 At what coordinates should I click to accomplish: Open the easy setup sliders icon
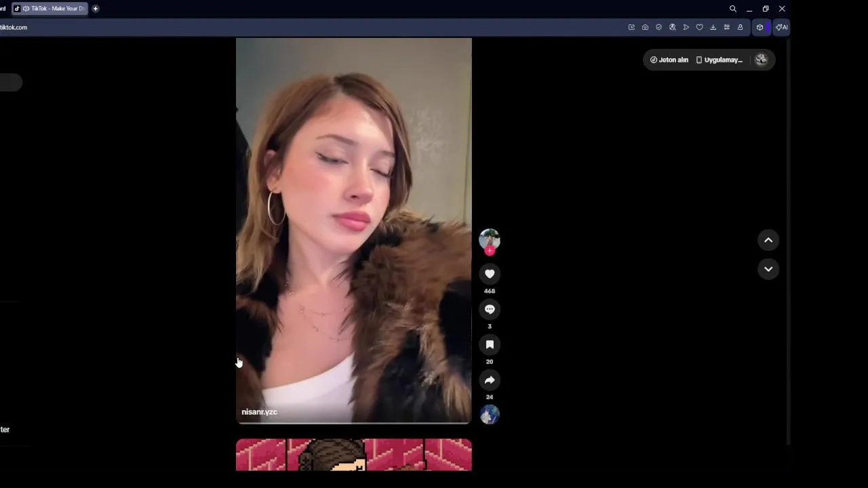tap(726, 27)
